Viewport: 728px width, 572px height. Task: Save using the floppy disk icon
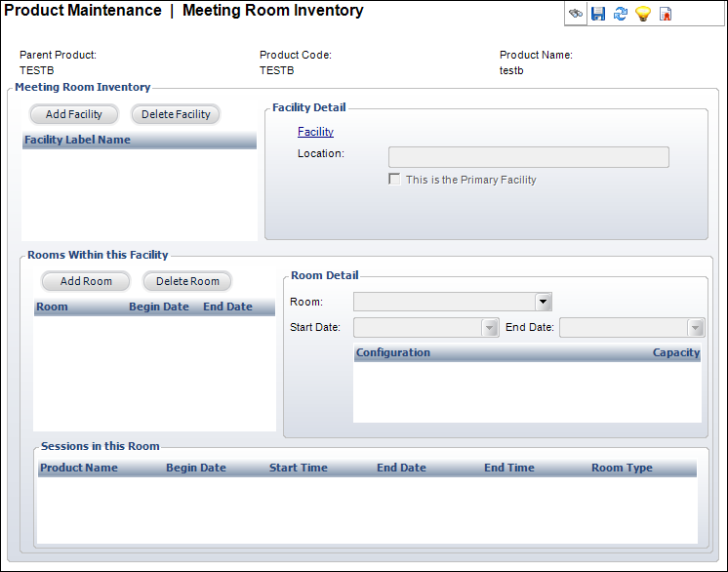click(598, 14)
